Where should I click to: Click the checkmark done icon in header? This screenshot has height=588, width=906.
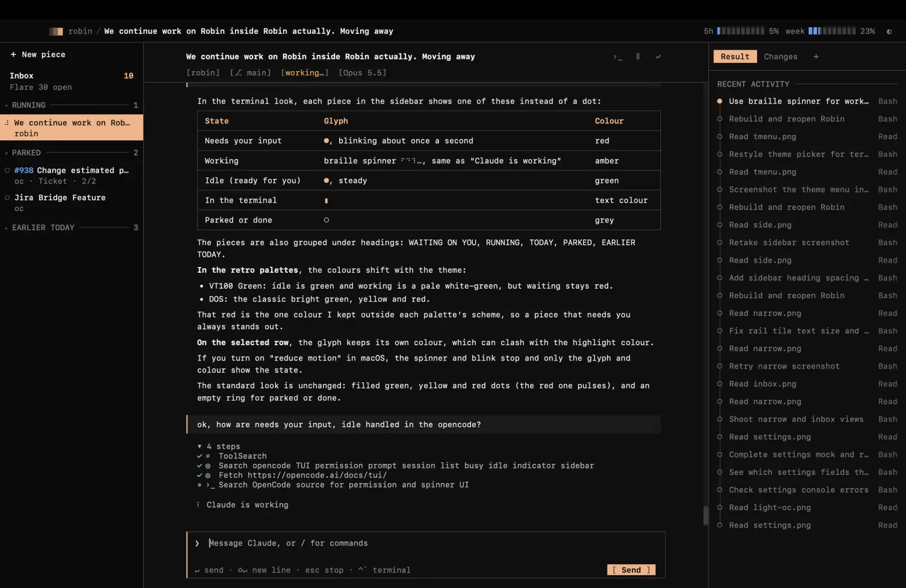tap(658, 57)
